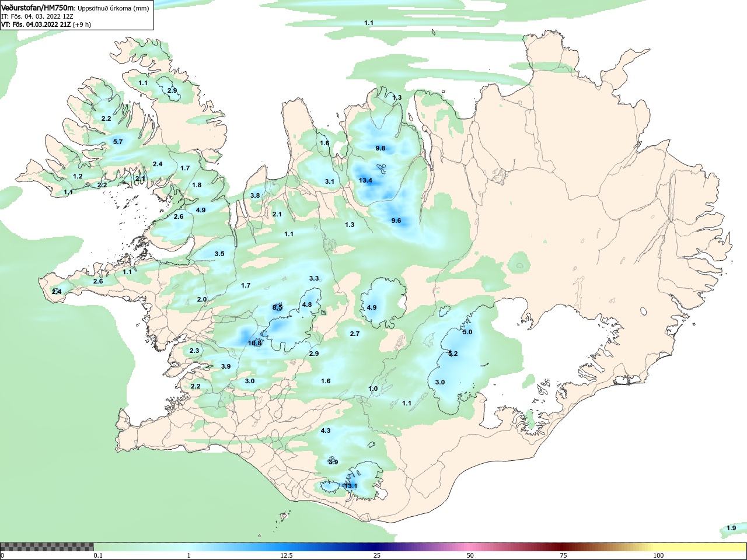Select the 4.3 precipitation value
This screenshot has width=747, height=560.
coord(326,430)
